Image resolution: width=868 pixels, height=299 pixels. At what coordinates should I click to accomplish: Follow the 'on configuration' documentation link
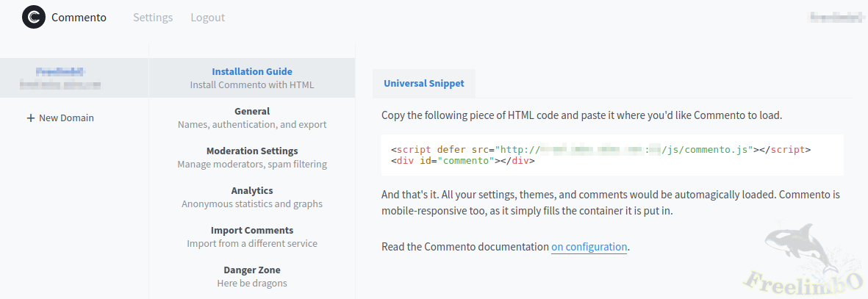pyautogui.click(x=589, y=247)
